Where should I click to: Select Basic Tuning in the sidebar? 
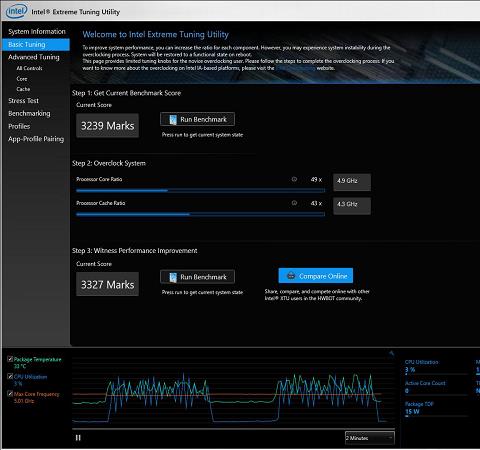point(36,45)
